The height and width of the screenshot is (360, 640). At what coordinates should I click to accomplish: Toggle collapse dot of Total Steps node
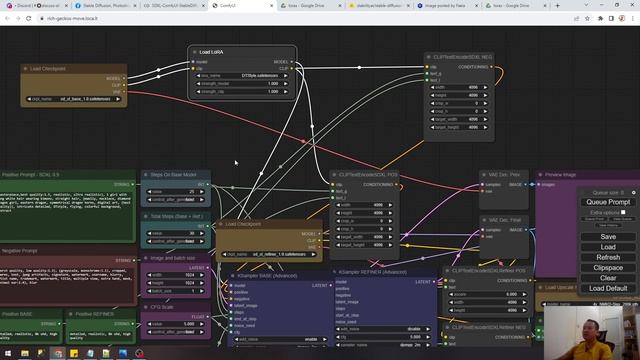(x=146, y=216)
